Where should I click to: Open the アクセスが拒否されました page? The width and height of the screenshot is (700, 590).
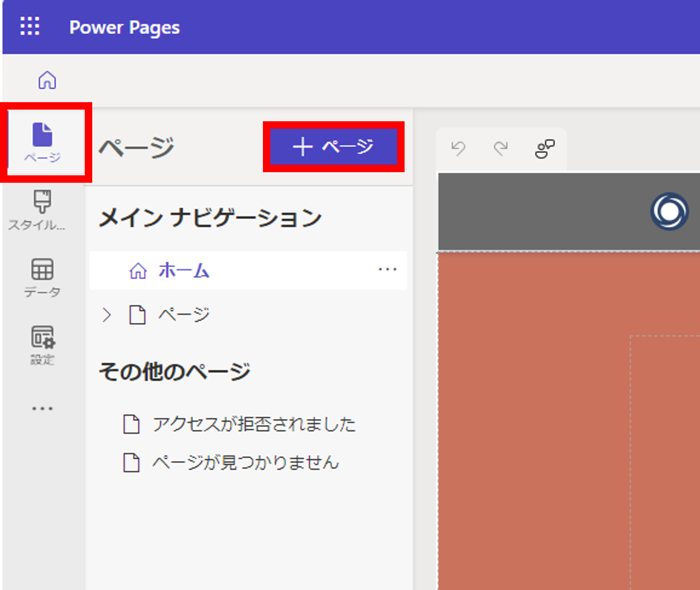pos(253,424)
